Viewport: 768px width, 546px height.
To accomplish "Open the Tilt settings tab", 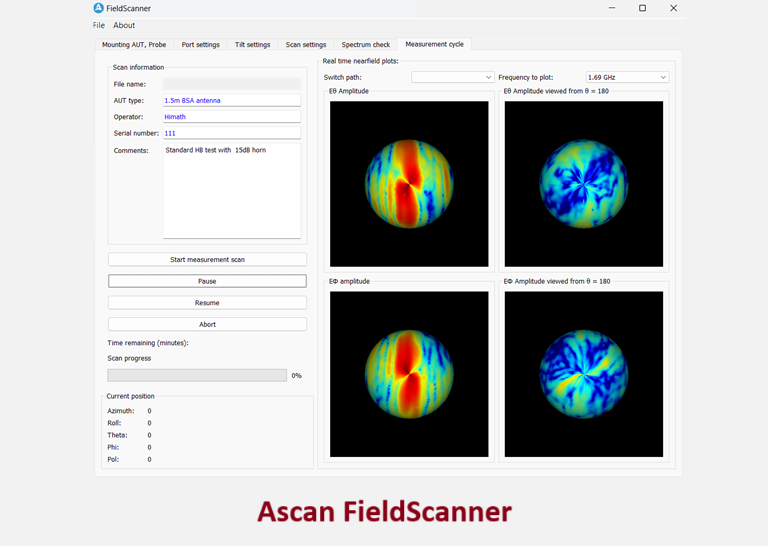I will coord(252,45).
